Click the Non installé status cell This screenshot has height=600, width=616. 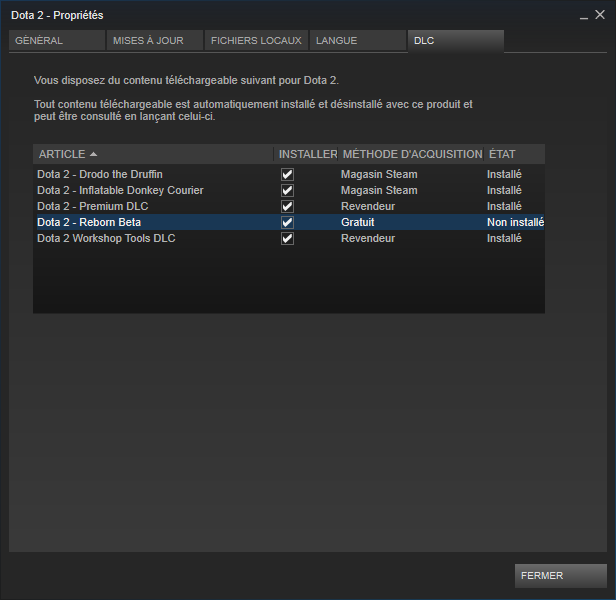515,222
